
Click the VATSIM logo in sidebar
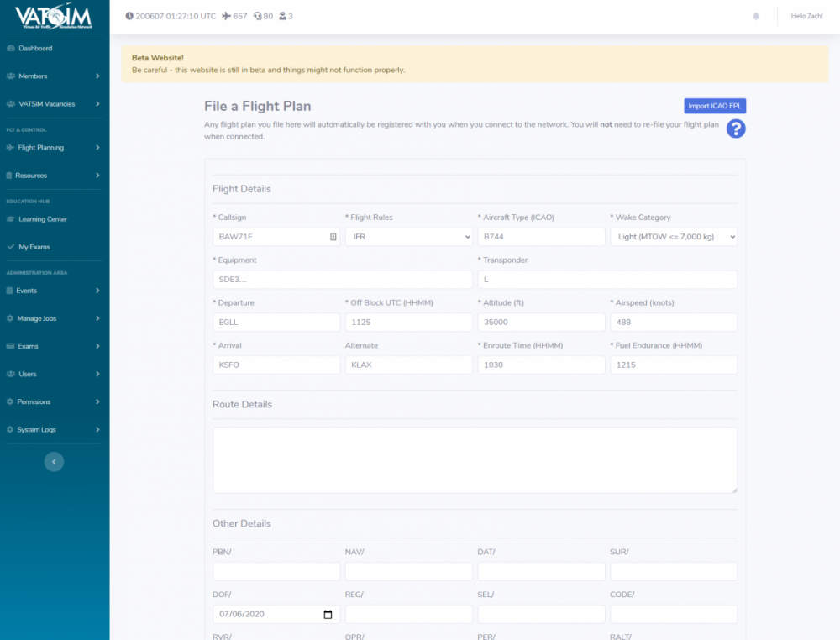(x=54, y=17)
